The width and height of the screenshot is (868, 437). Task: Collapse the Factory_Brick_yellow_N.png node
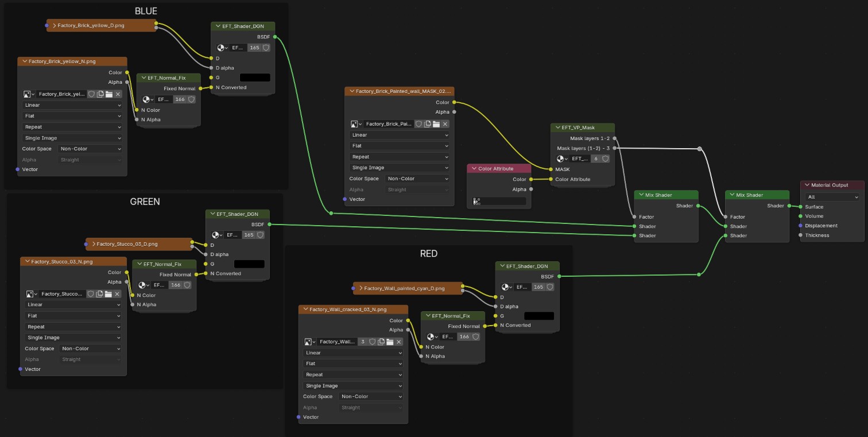[x=25, y=61]
